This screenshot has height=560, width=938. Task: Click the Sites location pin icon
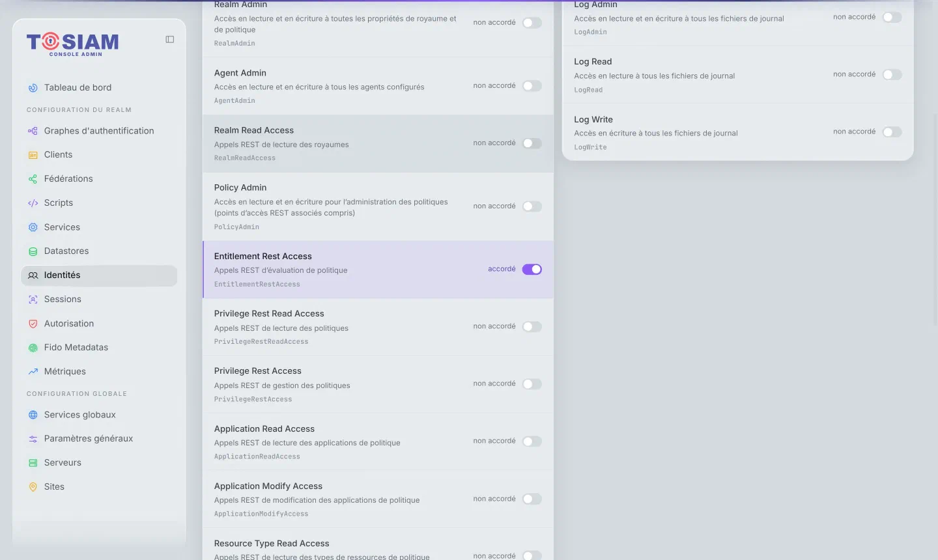tap(33, 487)
